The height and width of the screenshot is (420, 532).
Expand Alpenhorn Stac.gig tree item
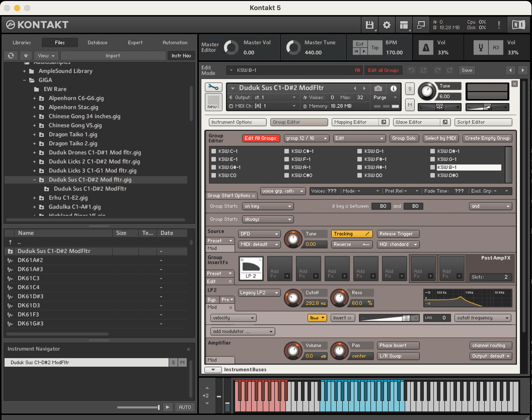[34, 107]
